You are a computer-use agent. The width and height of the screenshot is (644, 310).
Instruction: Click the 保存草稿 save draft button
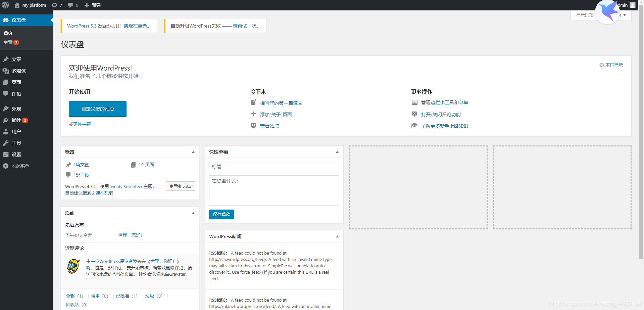[x=221, y=214]
